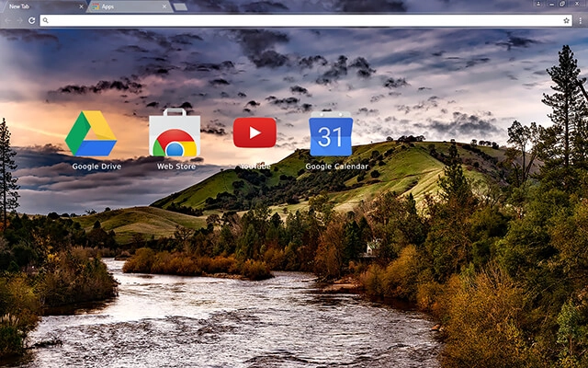Switch to the New Tab tab
This screenshot has height=368, width=588.
click(43, 6)
